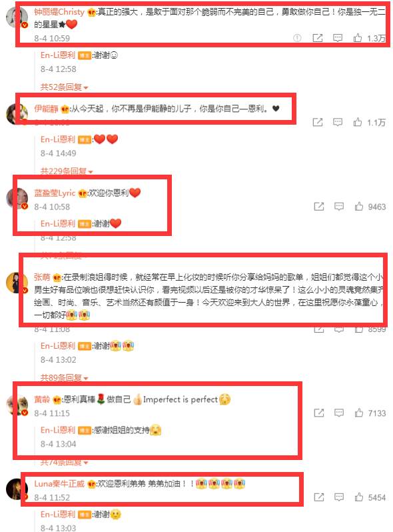
Task: Open reply box on 钟丽缇Christy's comment
Action: click(x=338, y=37)
